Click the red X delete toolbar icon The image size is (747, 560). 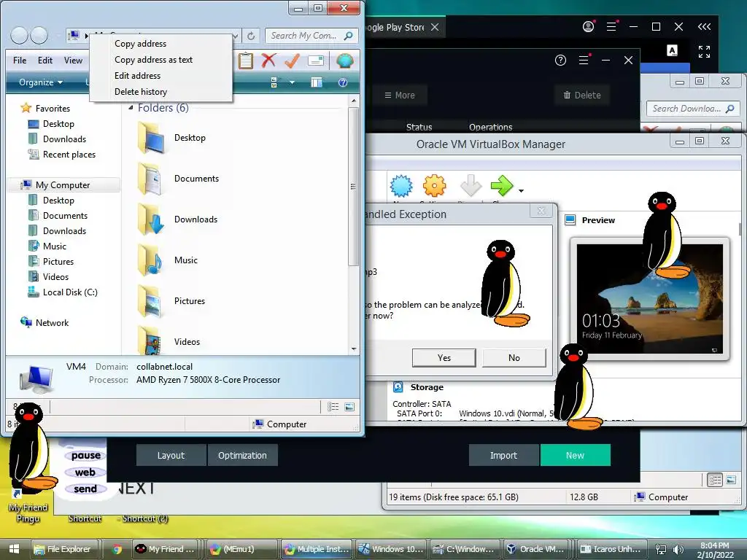pos(268,61)
